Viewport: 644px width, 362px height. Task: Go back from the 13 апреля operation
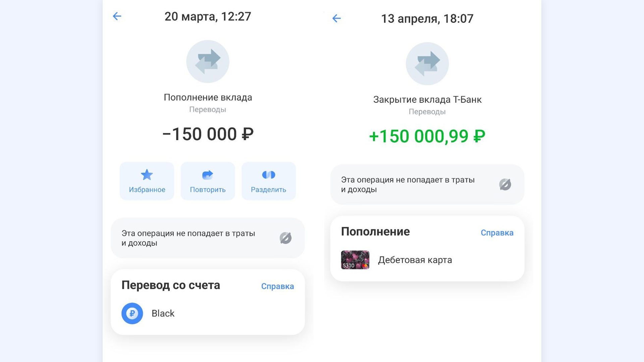click(x=336, y=18)
